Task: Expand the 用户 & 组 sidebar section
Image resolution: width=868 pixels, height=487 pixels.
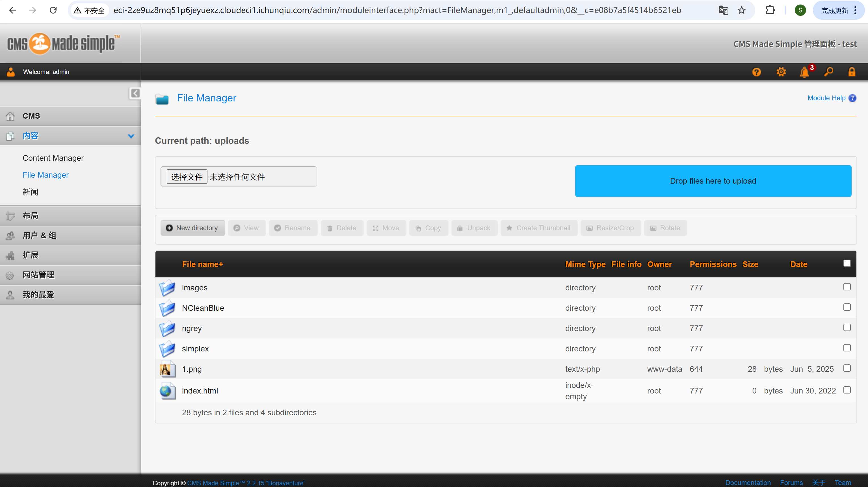Action: [x=70, y=235]
